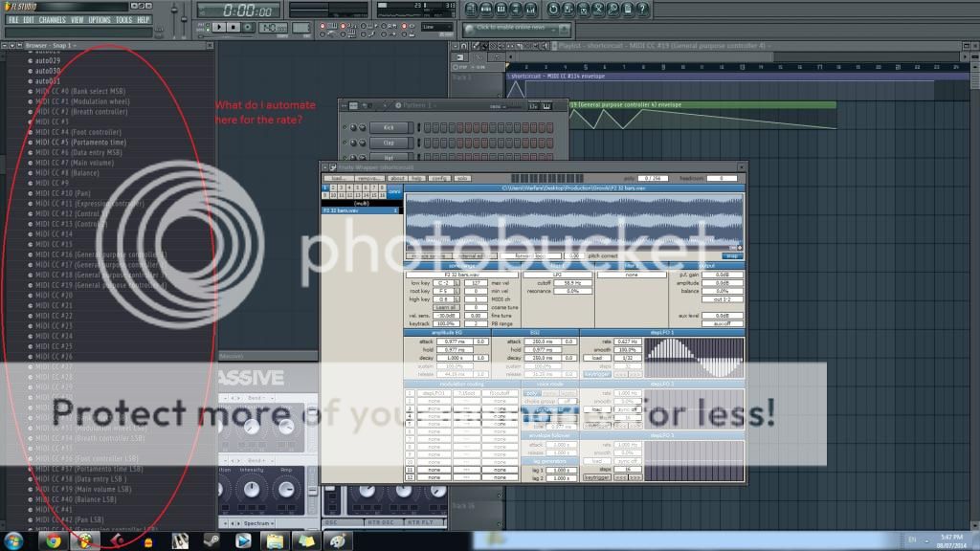Open the TOOLS menu
980x551 pixels.
tap(123, 20)
